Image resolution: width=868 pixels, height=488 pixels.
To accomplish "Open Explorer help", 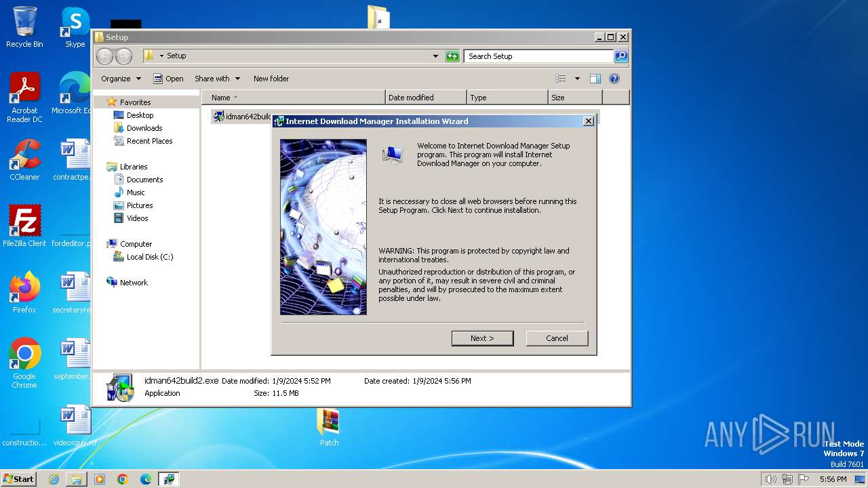I will 614,79.
